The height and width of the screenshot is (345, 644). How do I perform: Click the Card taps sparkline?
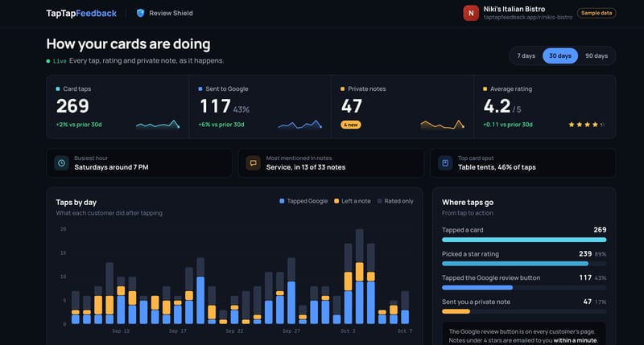click(158, 125)
